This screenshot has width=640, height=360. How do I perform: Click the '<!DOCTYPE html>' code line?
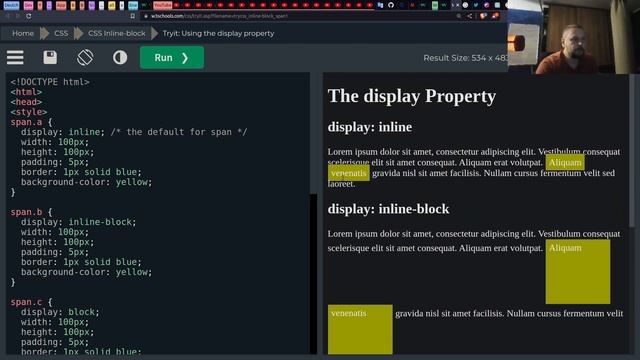coord(50,82)
